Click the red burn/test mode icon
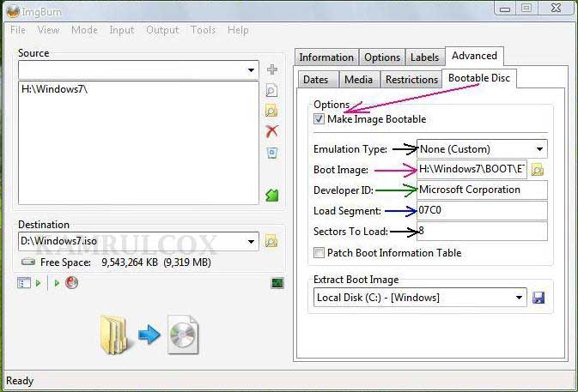The width and height of the screenshot is (578, 392). [71, 283]
